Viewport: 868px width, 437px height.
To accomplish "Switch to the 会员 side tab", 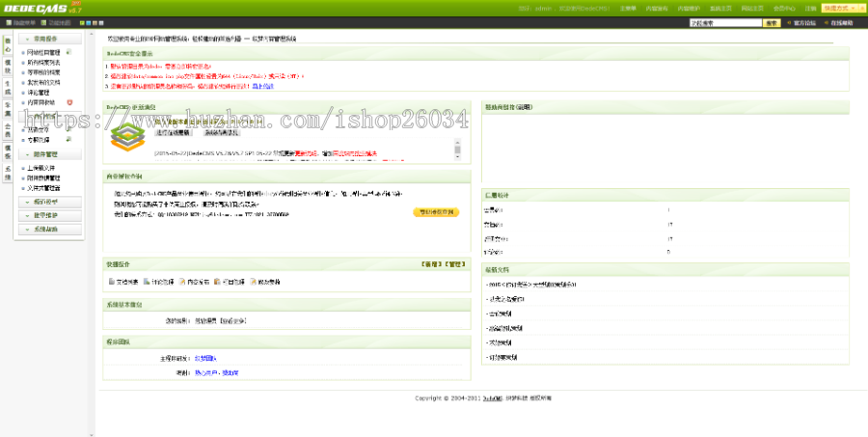I will click(x=8, y=130).
